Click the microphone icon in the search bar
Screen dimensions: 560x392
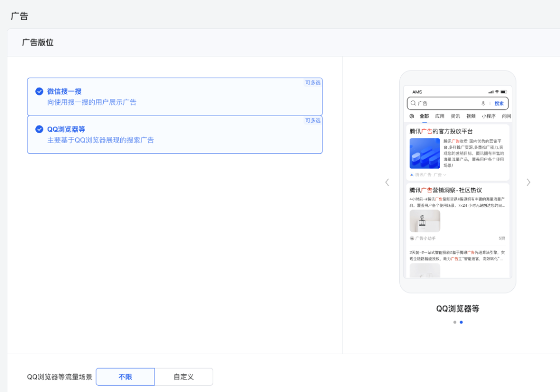coord(483,103)
